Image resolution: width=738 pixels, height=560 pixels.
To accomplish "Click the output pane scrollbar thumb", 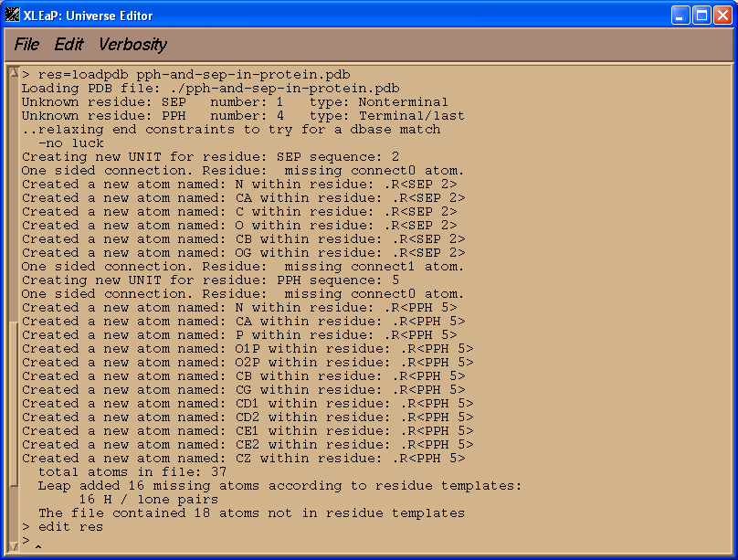I will [x=14, y=404].
